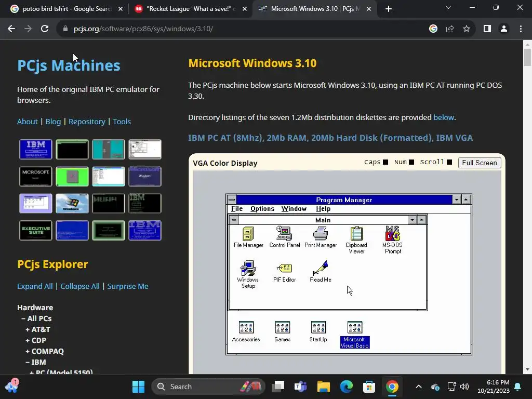Open Chrome profile avatar icon

pyautogui.click(x=504, y=29)
